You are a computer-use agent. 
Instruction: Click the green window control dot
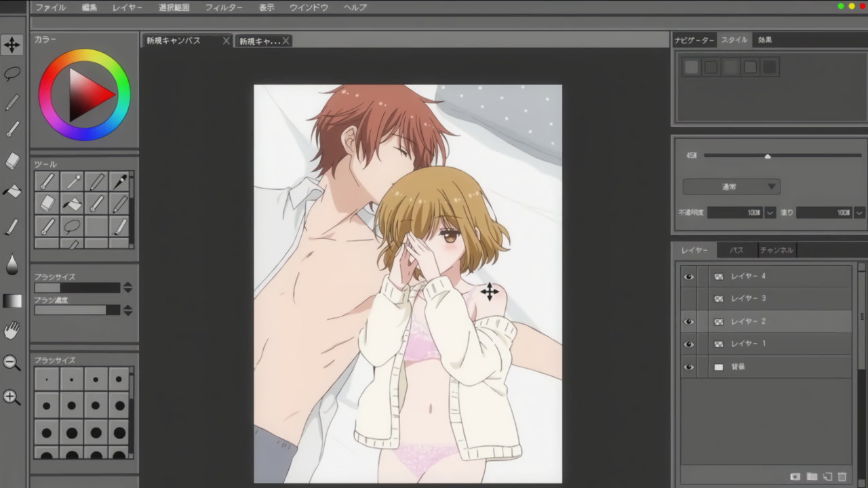pos(841,6)
